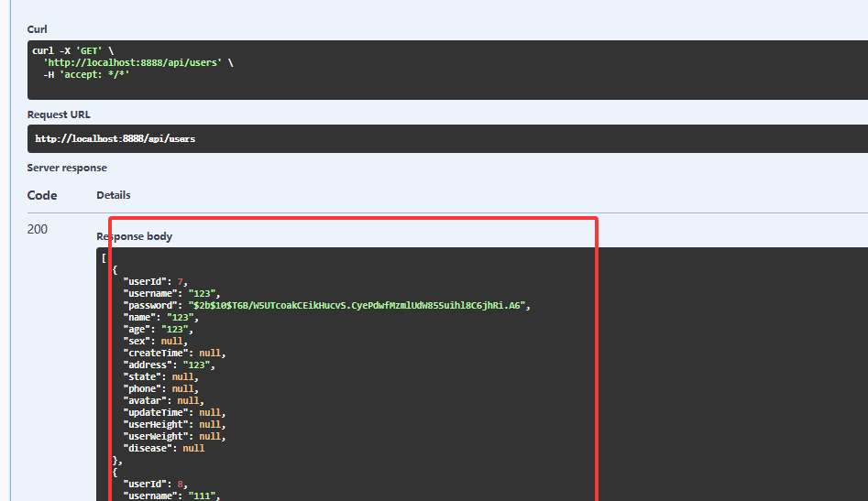This screenshot has width=868, height=501.
Task: Click the "Curl" section heading
Action: click(37, 29)
